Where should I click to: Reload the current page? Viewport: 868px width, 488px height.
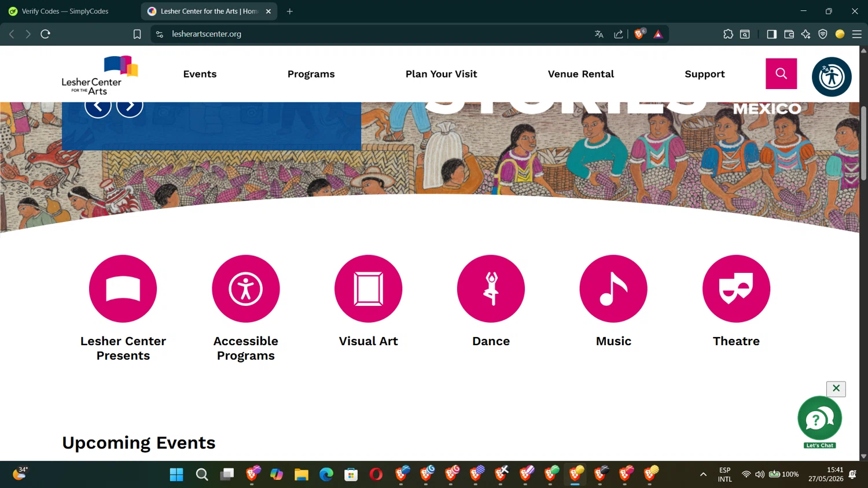pyautogui.click(x=46, y=34)
